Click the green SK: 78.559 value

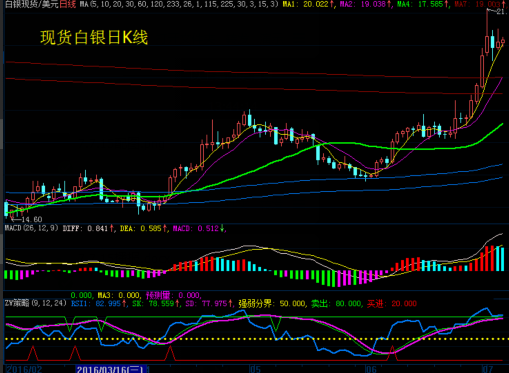coord(153,304)
